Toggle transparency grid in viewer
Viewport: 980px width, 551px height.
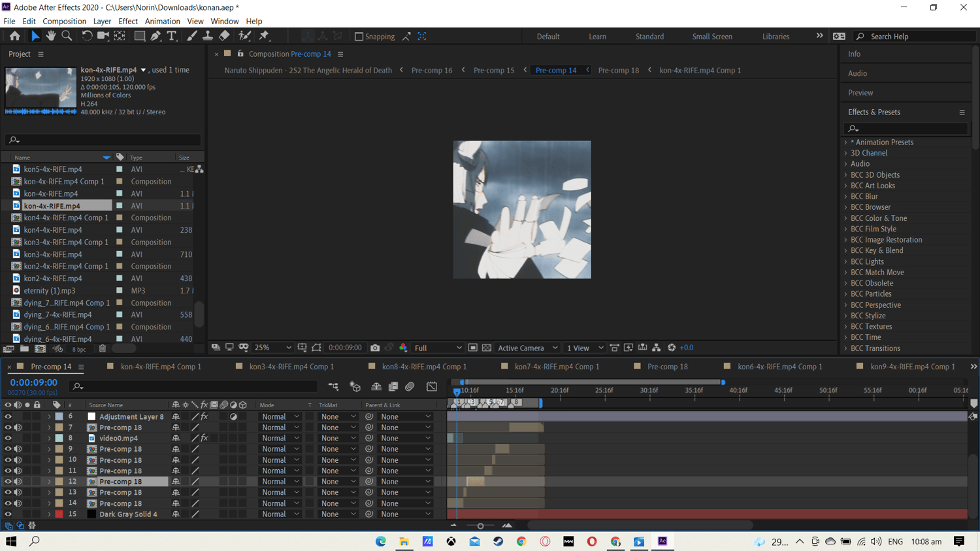pyautogui.click(x=487, y=348)
